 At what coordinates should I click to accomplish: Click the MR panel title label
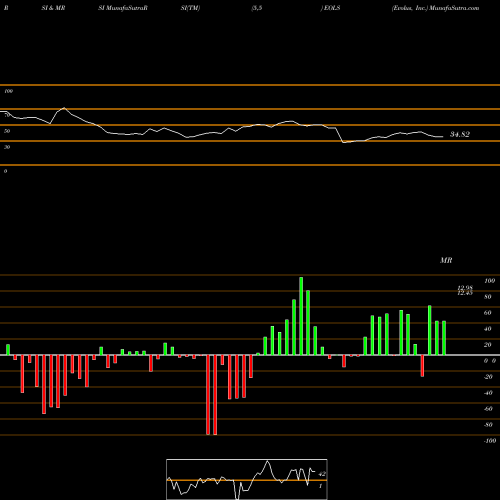click(446, 260)
